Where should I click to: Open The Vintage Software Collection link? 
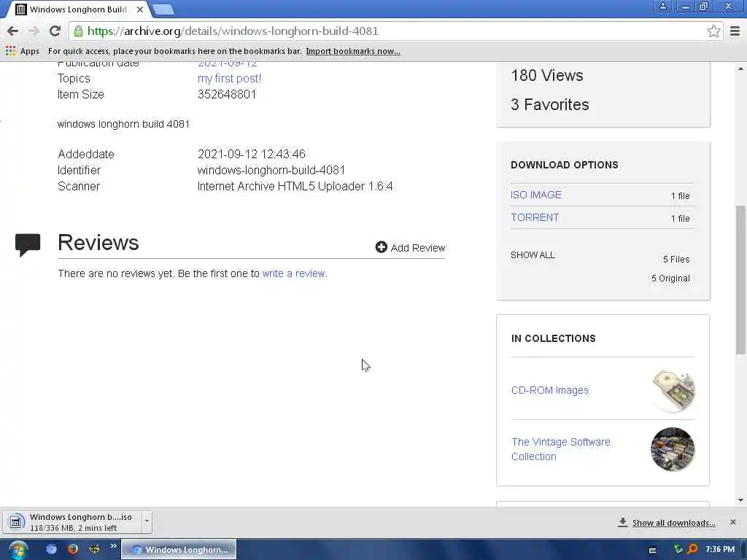click(x=561, y=449)
